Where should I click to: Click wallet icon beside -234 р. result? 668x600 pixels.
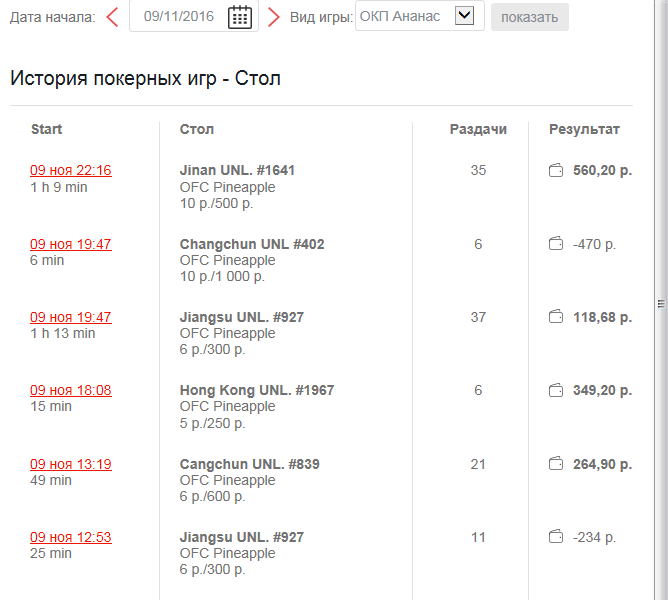click(556, 537)
